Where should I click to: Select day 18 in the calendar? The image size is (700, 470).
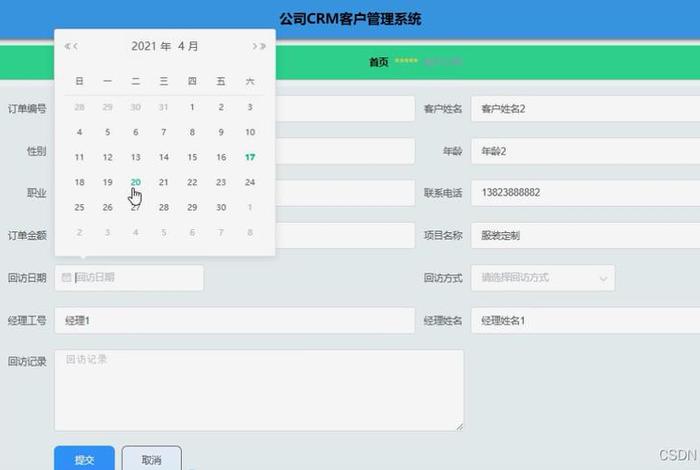[79, 182]
